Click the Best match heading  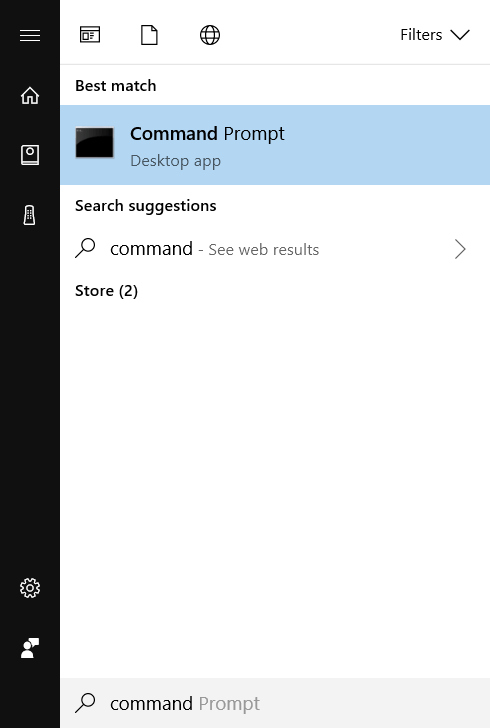[116, 86]
